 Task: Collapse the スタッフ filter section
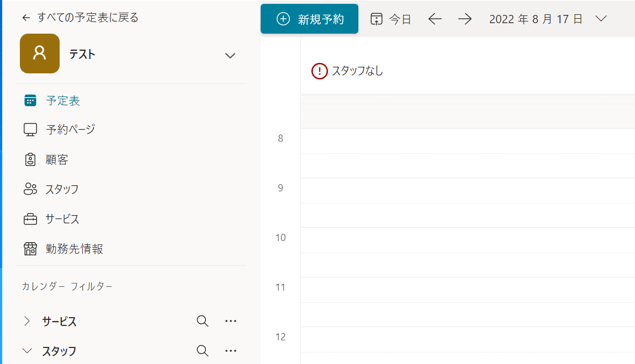(27, 351)
